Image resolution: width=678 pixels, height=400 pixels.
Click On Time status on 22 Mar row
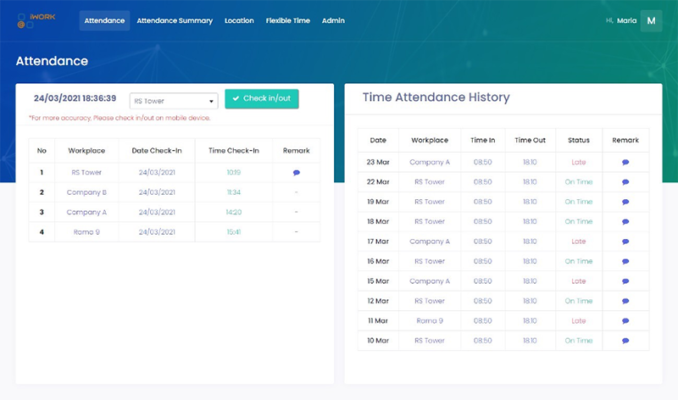point(579,182)
